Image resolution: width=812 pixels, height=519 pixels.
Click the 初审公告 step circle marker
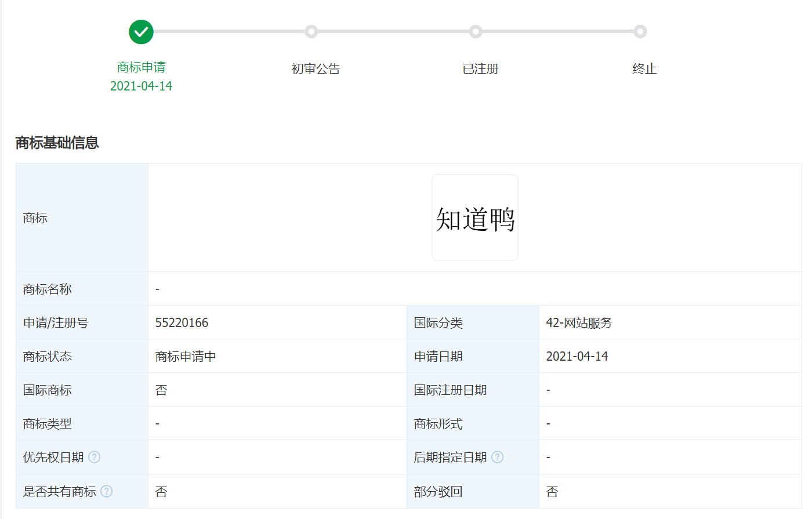pyautogui.click(x=311, y=31)
